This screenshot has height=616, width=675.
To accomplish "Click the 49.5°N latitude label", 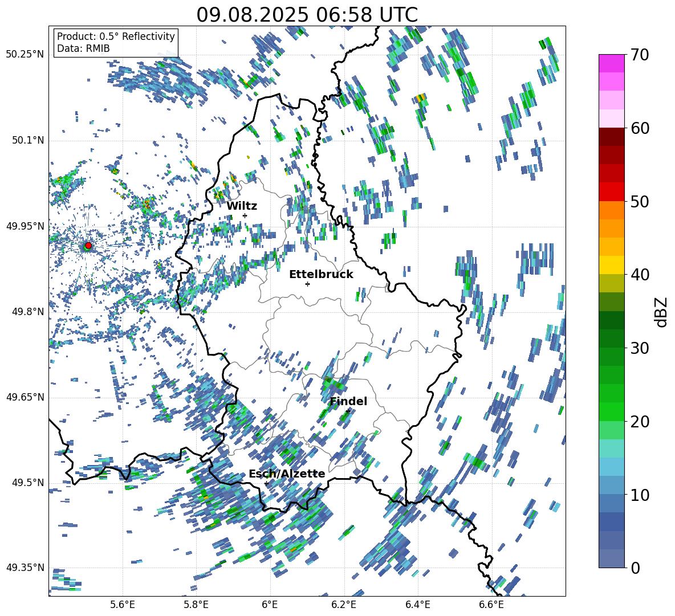I will 27,483.
